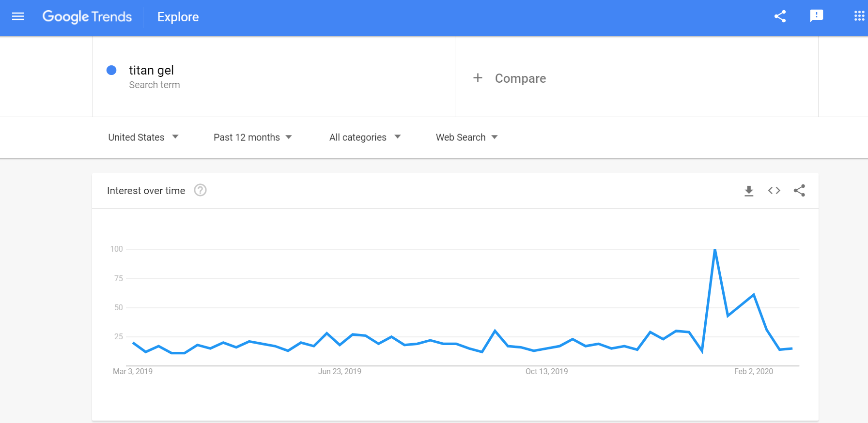The height and width of the screenshot is (423, 868).
Task: Open the Google apps grid
Action: coord(859,16)
